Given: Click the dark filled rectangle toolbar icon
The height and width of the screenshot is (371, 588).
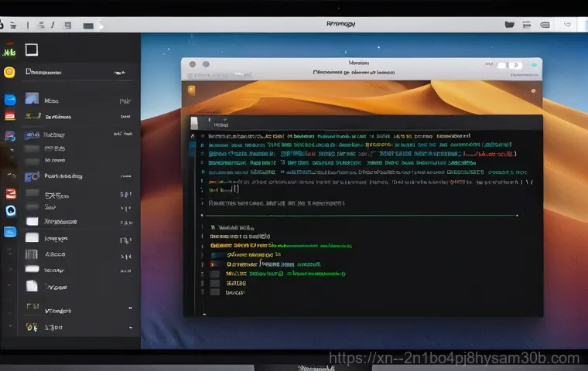Looking at the screenshot, I should [88, 26].
